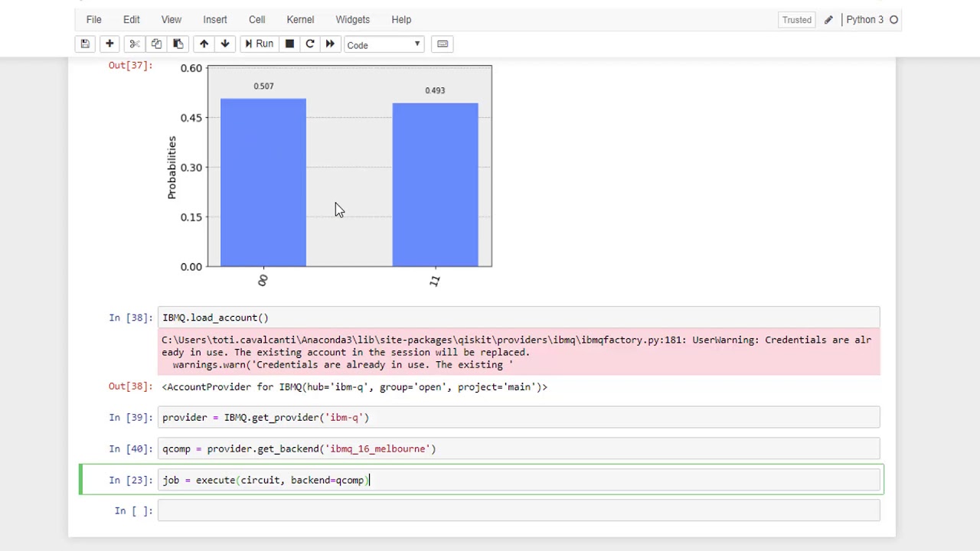Viewport: 980px width, 551px height.
Task: Restart kernel and rerun all cells
Action: (330, 44)
